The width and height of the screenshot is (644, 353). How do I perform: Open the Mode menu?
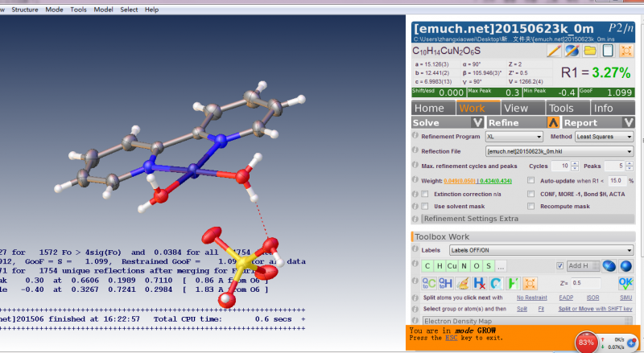54,10
